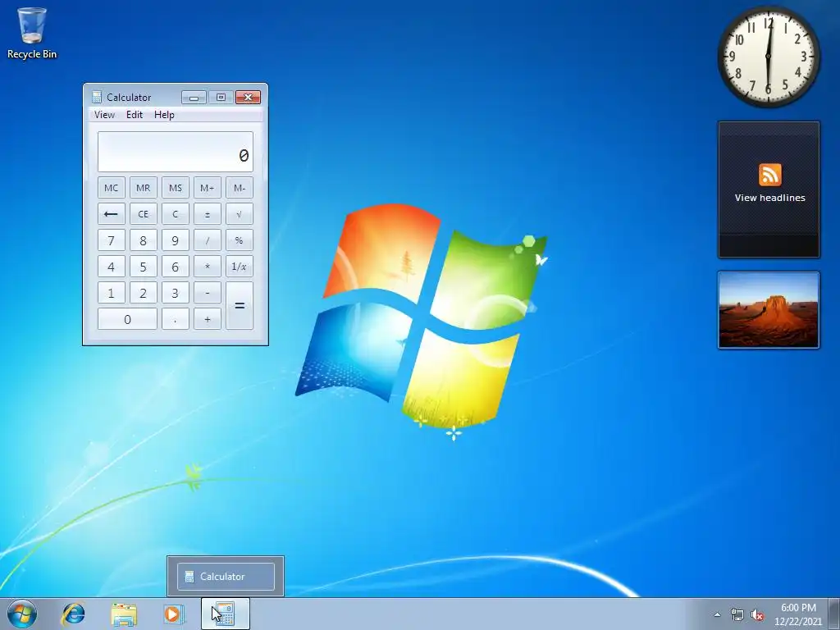Click the MR memory recall button

[143, 188]
